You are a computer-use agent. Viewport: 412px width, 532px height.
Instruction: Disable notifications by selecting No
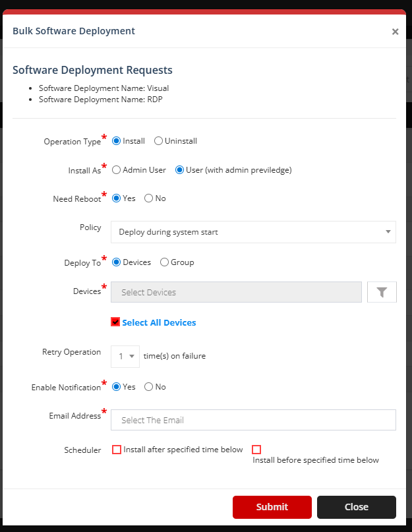coord(148,386)
